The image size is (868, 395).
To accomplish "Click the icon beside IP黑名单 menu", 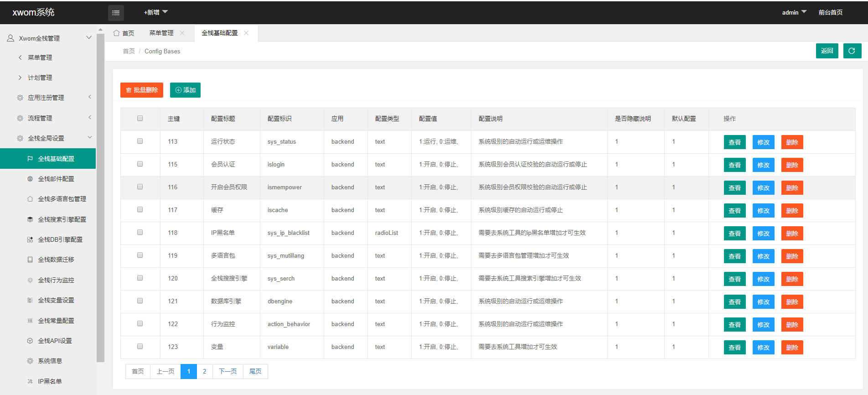I will pos(30,381).
